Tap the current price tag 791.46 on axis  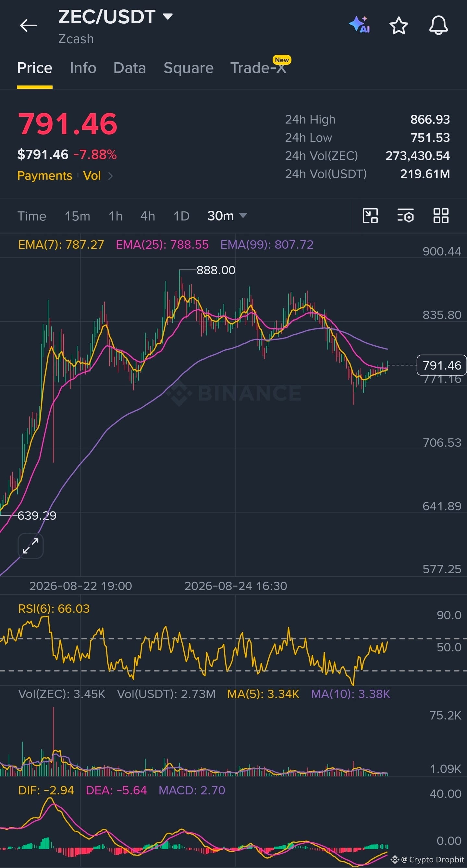(442, 365)
